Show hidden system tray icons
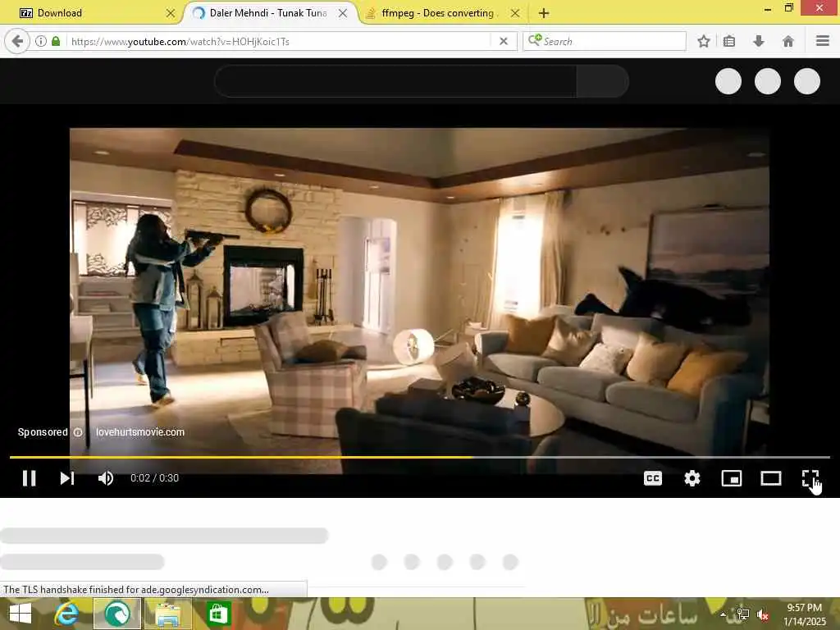Viewport: 840px width, 630px height. tap(724, 615)
